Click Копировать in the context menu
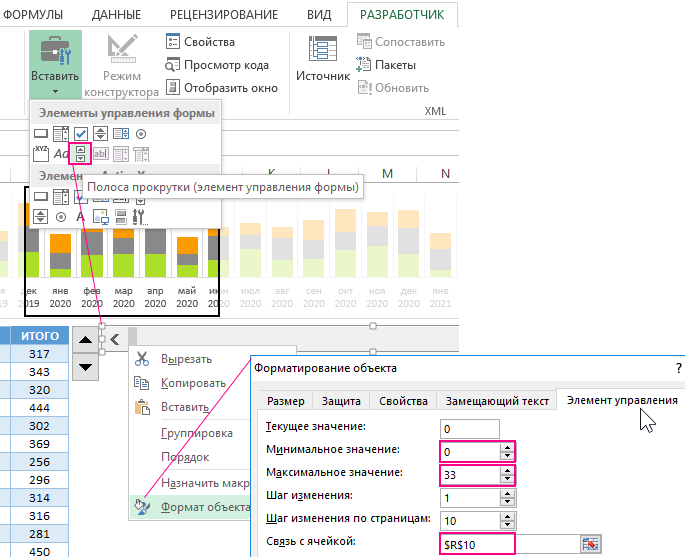The height and width of the screenshot is (557, 685). click(x=191, y=383)
